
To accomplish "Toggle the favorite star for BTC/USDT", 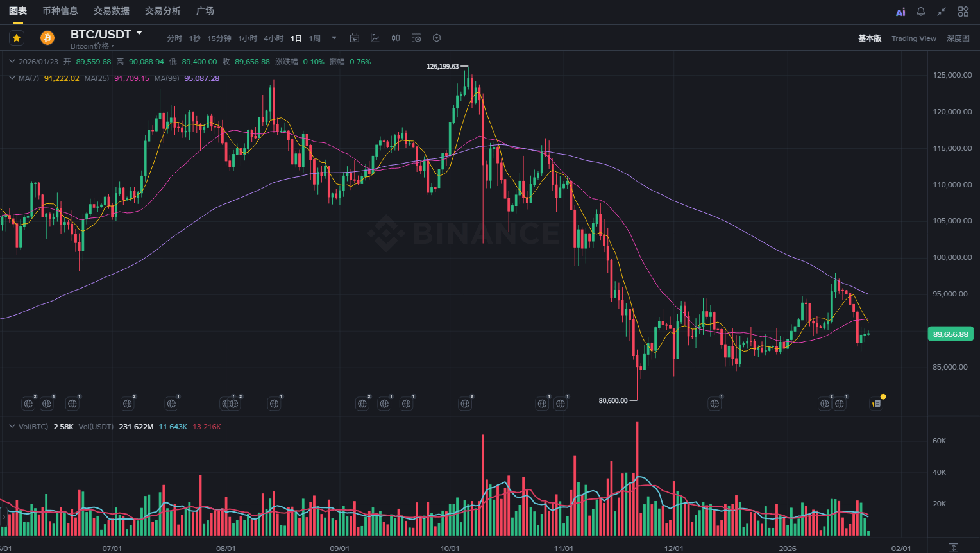I will [17, 38].
